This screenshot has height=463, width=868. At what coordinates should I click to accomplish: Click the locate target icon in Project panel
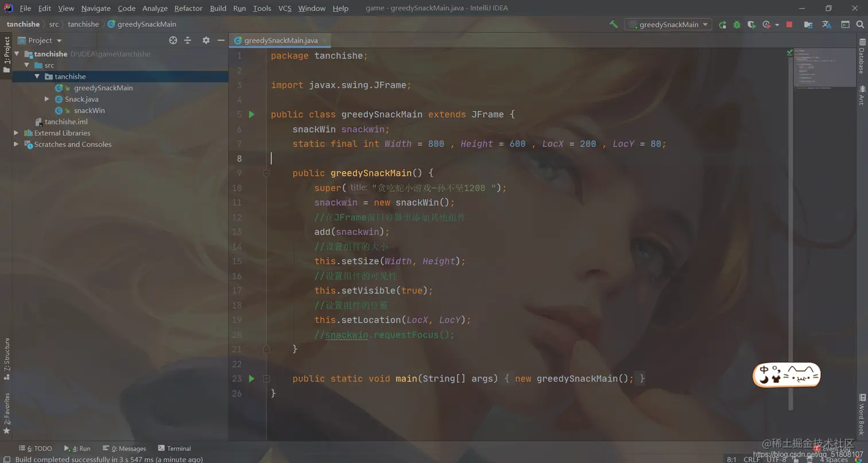[173, 40]
